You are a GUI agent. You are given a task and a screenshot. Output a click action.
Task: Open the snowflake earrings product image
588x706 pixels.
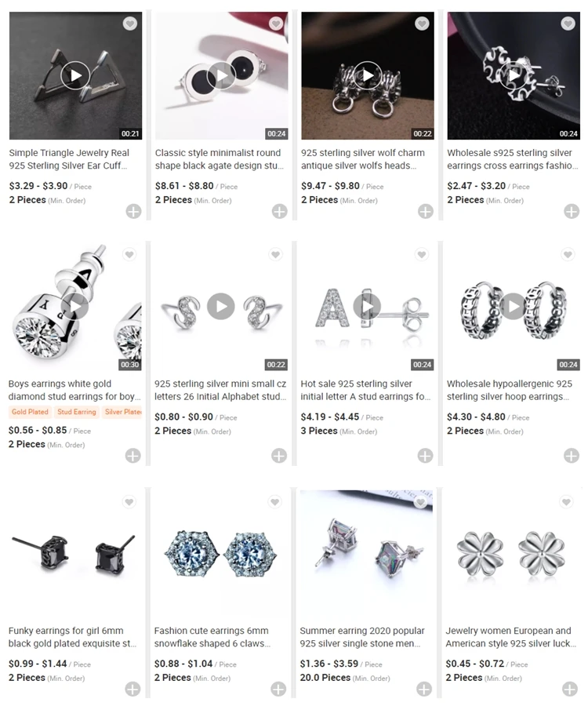point(220,554)
